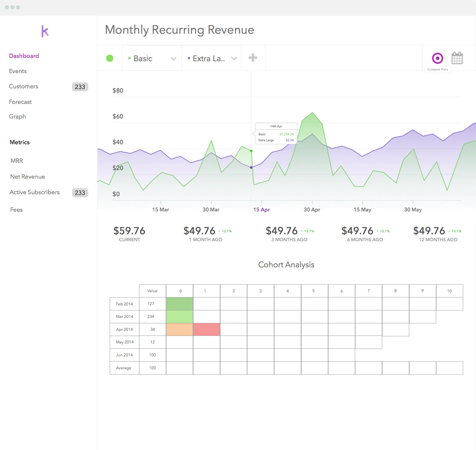This screenshot has width=476, height=450.
Task: Click the purple K logo
Action: pyautogui.click(x=45, y=31)
